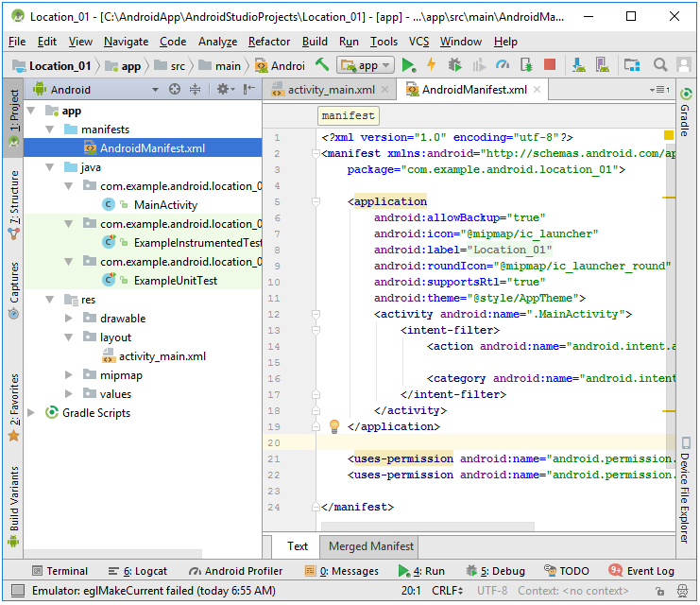Viewport: 700px width, 605px height.
Task: Open Android Profiler toolbar gauge icon
Action: pos(503,65)
